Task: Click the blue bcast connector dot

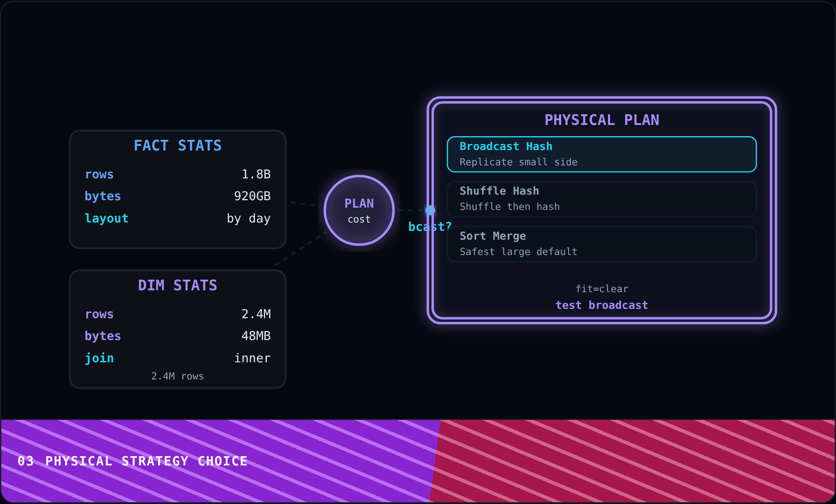Action: 430,210
